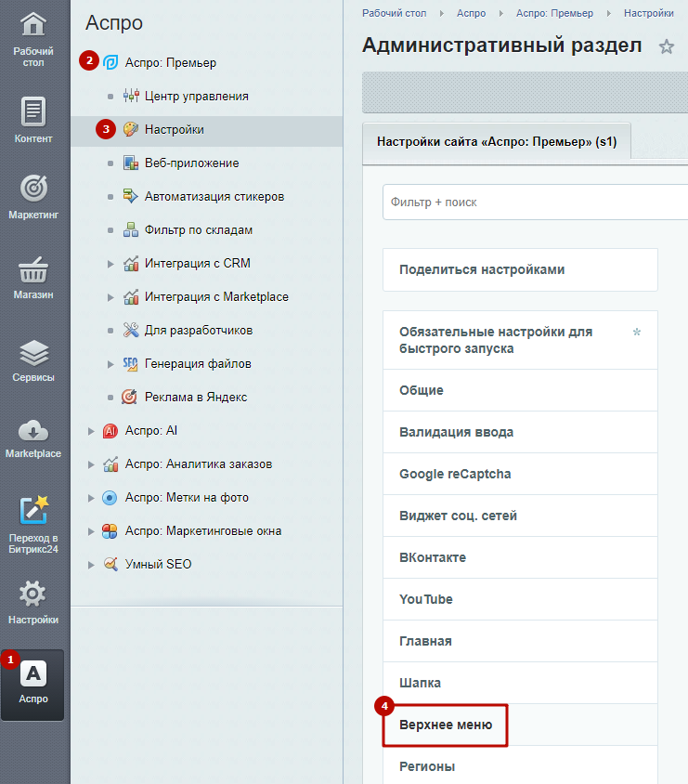Open the ВКонтакте settings section

pos(520,557)
